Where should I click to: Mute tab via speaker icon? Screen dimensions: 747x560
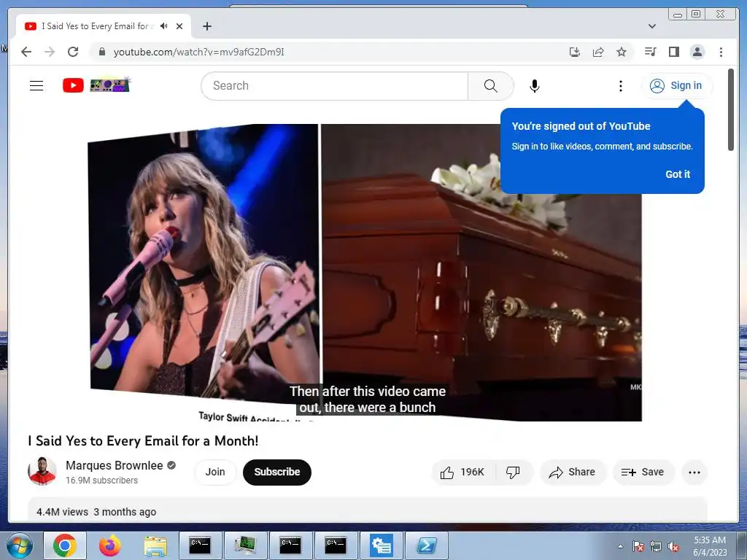(164, 26)
